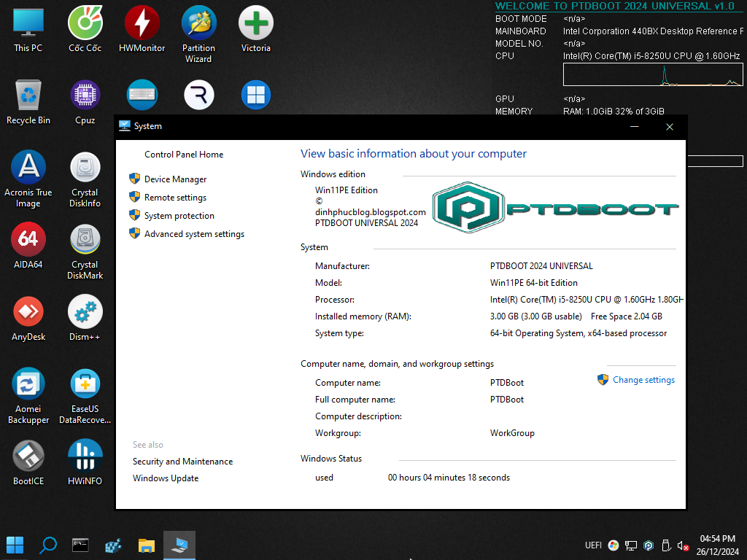The image size is (747, 560).
Task: Open Crystal DiskMark desktop icon
Action: [85, 252]
